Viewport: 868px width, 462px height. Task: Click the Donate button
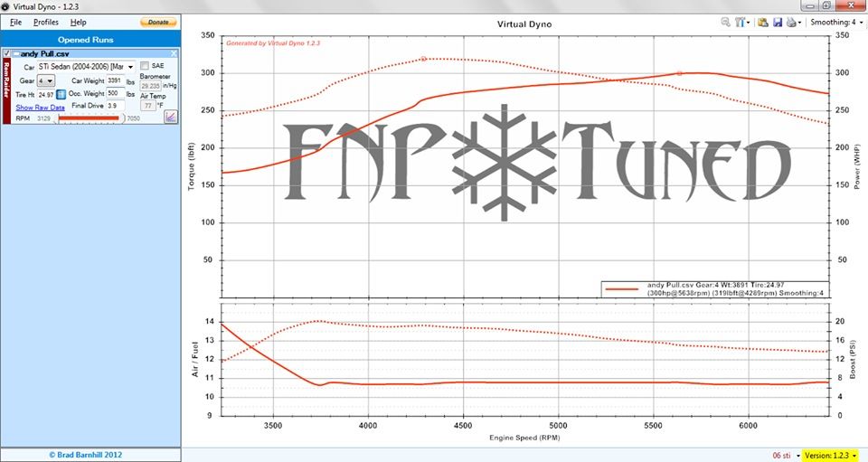(x=158, y=22)
